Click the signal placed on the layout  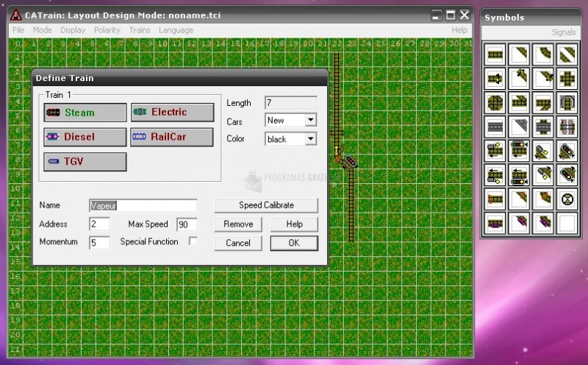(351, 161)
